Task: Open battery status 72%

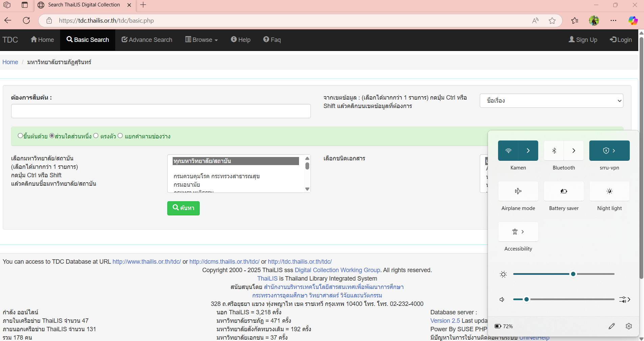Action: (504, 326)
